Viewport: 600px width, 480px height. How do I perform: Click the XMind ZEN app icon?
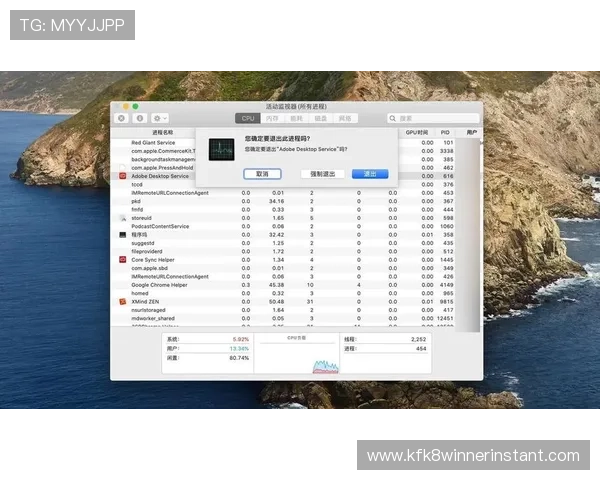coord(123,301)
